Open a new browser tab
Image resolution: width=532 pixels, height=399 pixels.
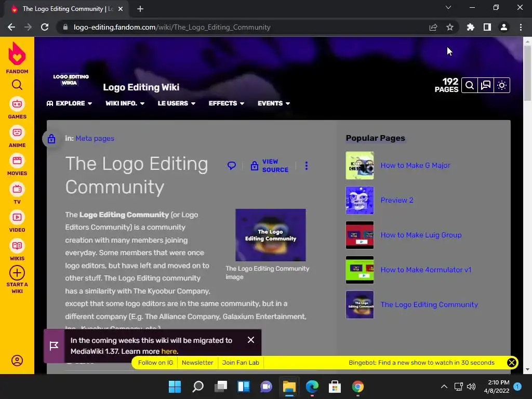pos(140,9)
